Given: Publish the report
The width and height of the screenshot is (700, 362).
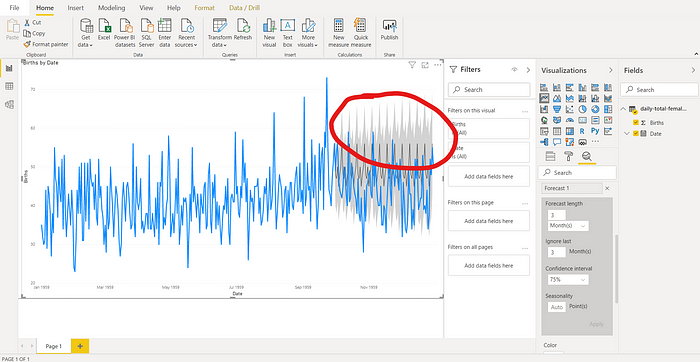Looking at the screenshot, I should pos(389,29).
